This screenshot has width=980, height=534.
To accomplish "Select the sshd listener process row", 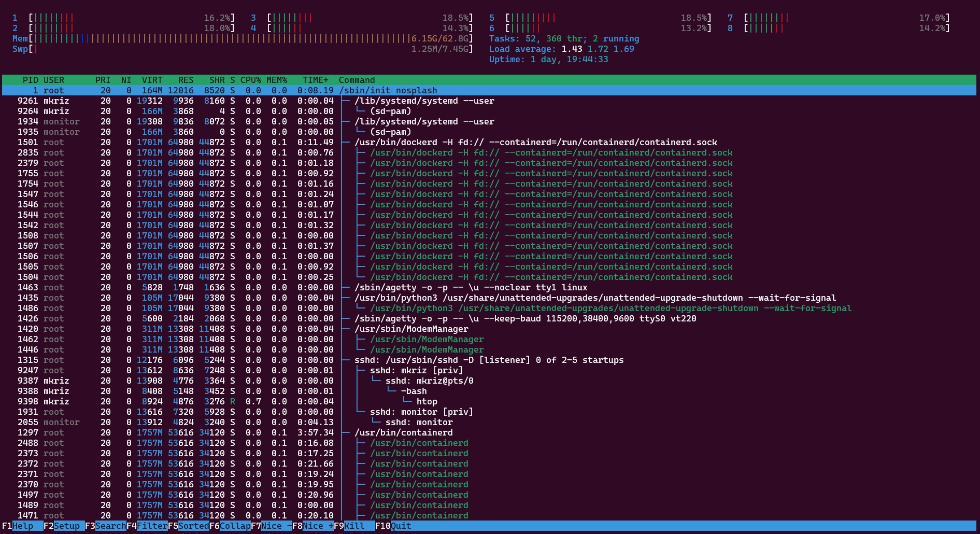I will tap(488, 360).
